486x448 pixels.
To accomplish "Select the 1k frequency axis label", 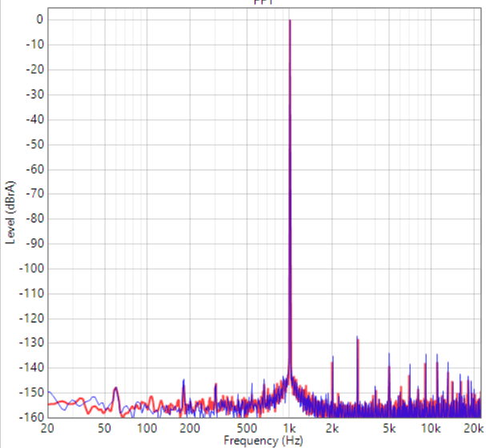I will [x=289, y=429].
